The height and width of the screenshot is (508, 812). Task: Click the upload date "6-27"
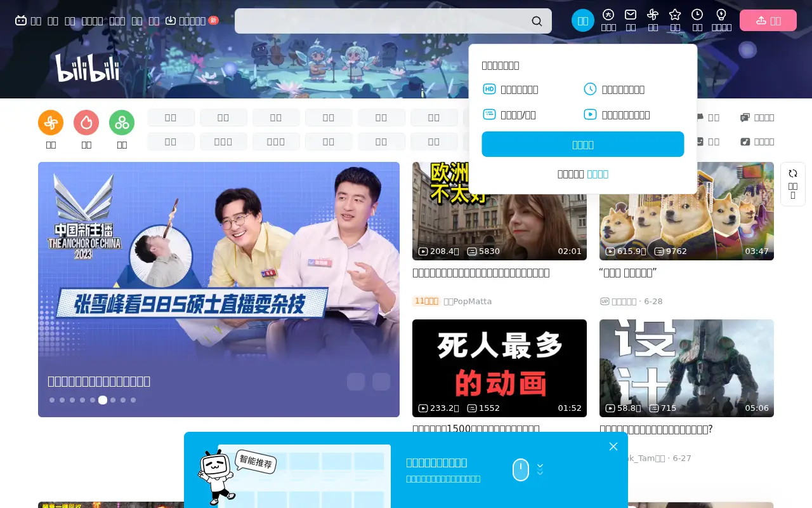click(x=682, y=458)
